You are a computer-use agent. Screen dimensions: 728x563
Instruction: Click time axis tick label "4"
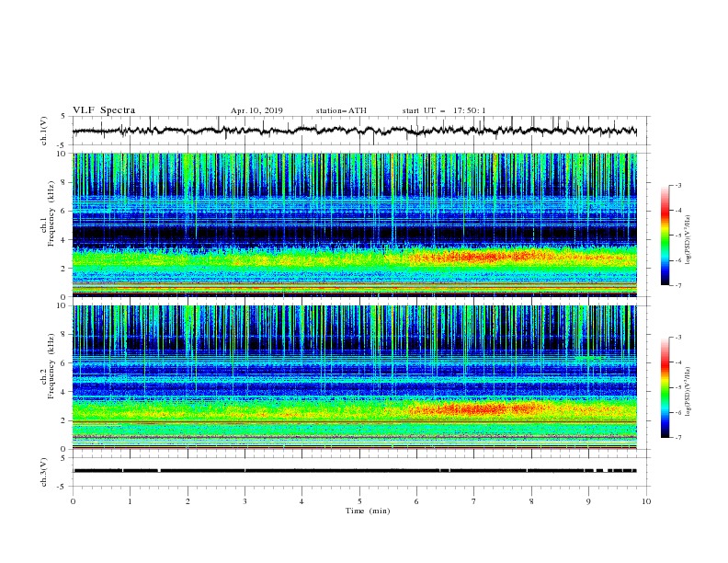coord(301,501)
